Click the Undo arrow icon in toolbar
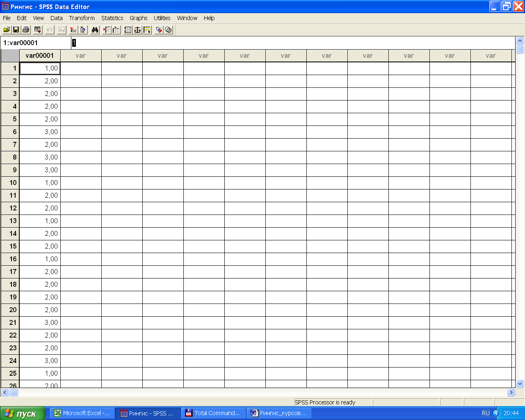Viewport: 525px width, 420px height. pyautogui.click(x=50, y=30)
